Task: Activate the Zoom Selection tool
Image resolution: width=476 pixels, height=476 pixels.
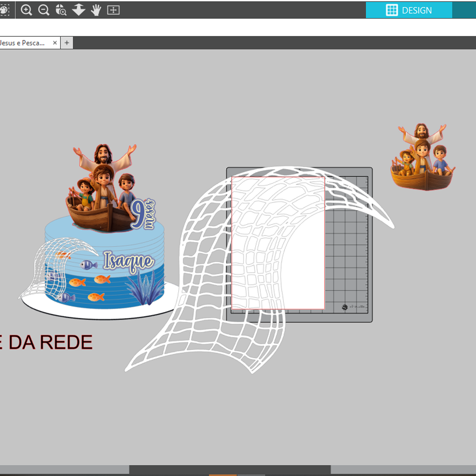Action: pyautogui.click(x=61, y=10)
